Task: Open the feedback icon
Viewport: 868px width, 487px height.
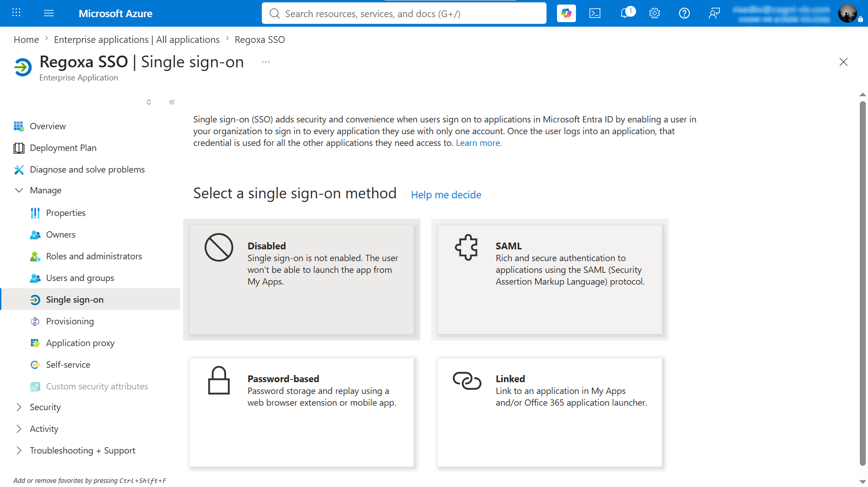Action: click(714, 13)
